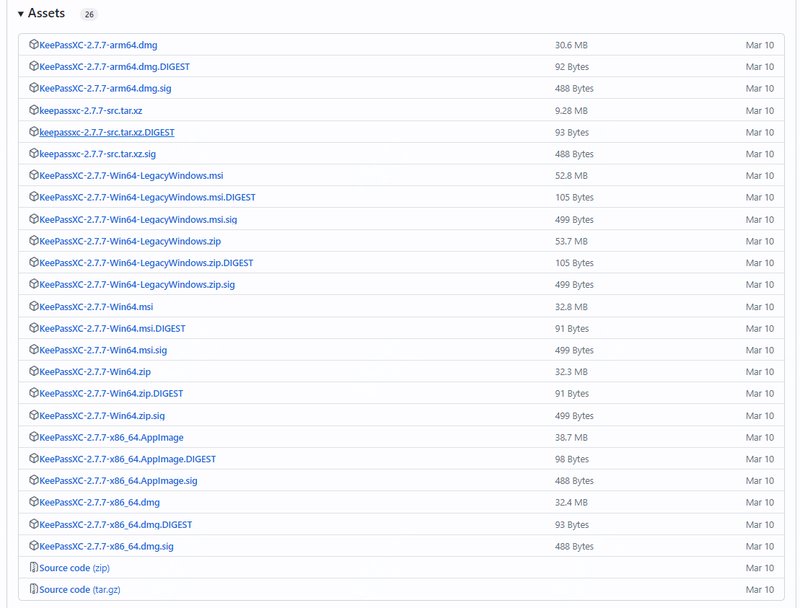800x608 pixels.
Task: Download KeePassXC-2.7.7-Win64-LegacyWindows.msi file
Action: coord(131,176)
